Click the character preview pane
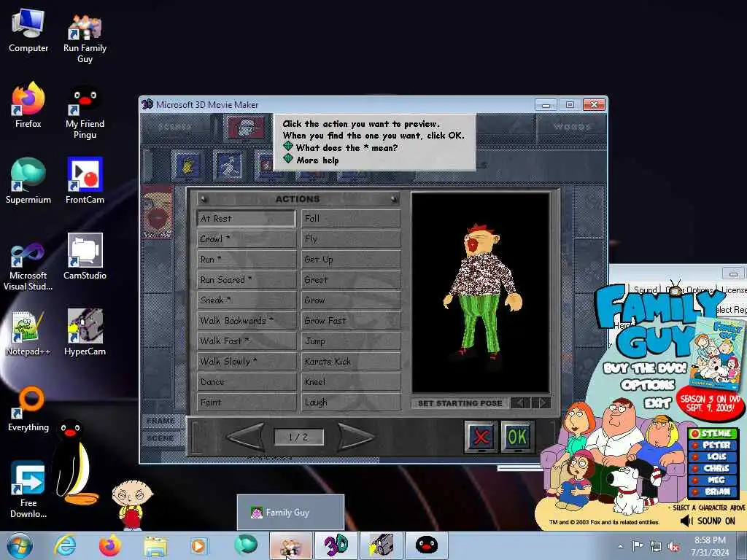 pos(480,293)
